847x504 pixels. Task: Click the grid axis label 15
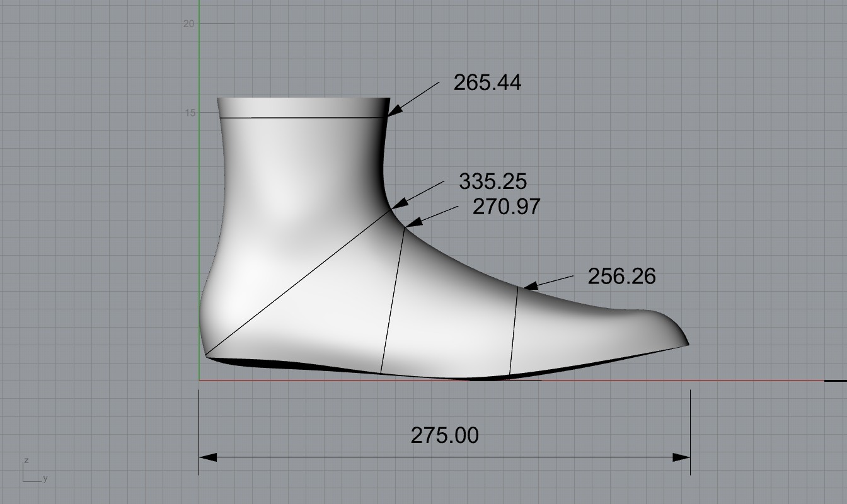[x=188, y=113]
